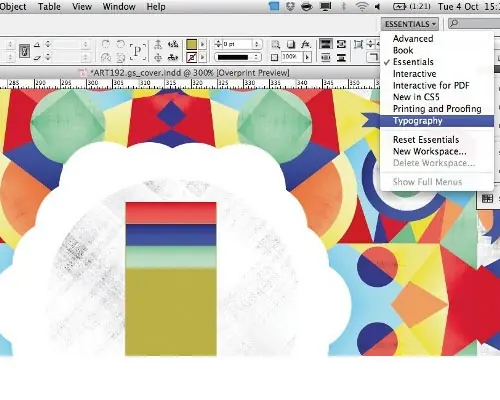Open New Workspace... dialog
Viewport: 500px width, 400px height.
coord(437,151)
